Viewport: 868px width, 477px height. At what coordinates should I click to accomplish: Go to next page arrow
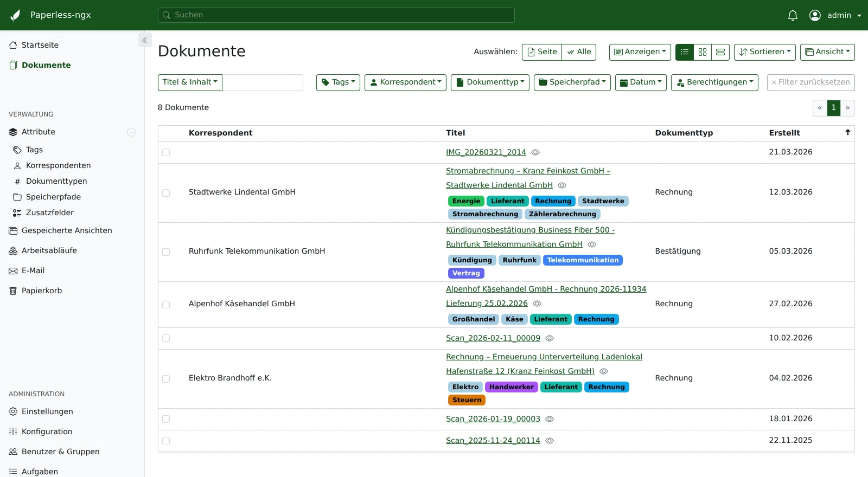[x=847, y=108]
